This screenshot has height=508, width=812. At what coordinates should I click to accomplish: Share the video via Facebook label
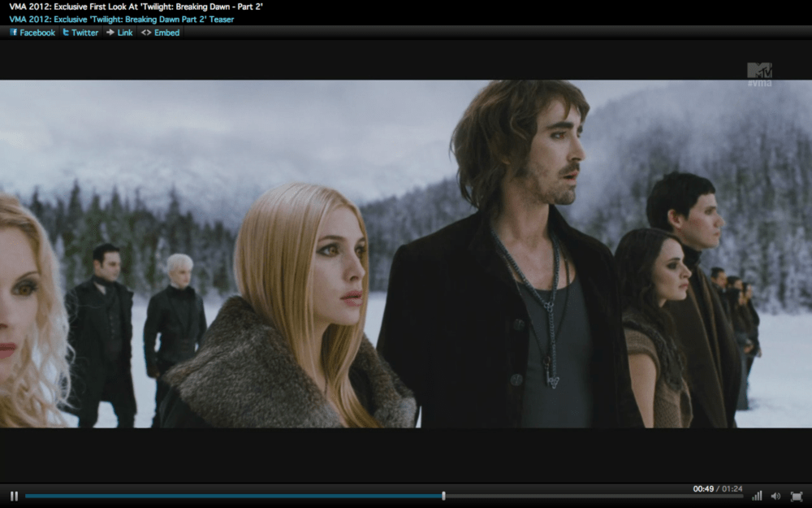(37, 33)
